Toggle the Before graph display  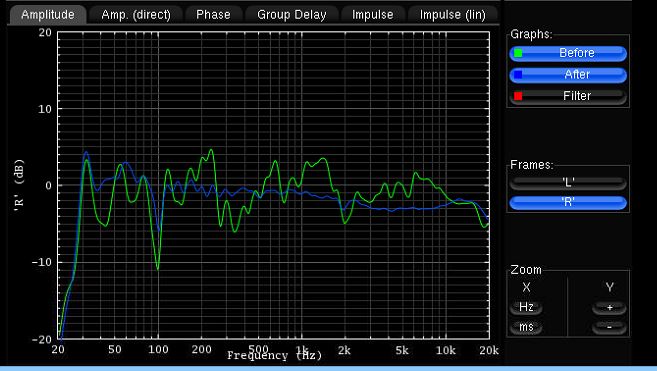pyautogui.click(x=568, y=53)
